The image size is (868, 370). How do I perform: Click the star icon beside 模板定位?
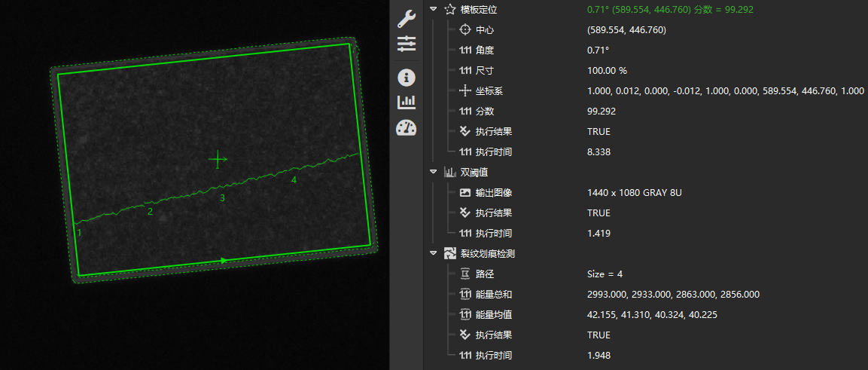(x=450, y=10)
